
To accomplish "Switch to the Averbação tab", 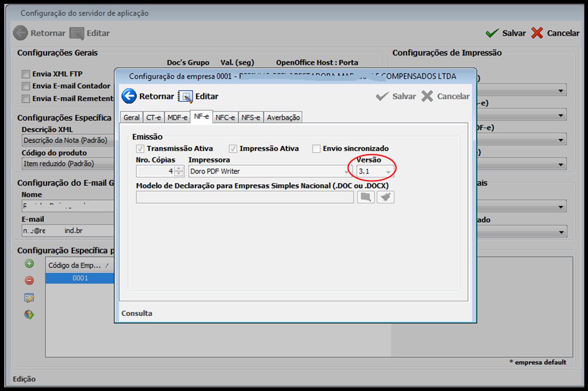I will pos(283,117).
